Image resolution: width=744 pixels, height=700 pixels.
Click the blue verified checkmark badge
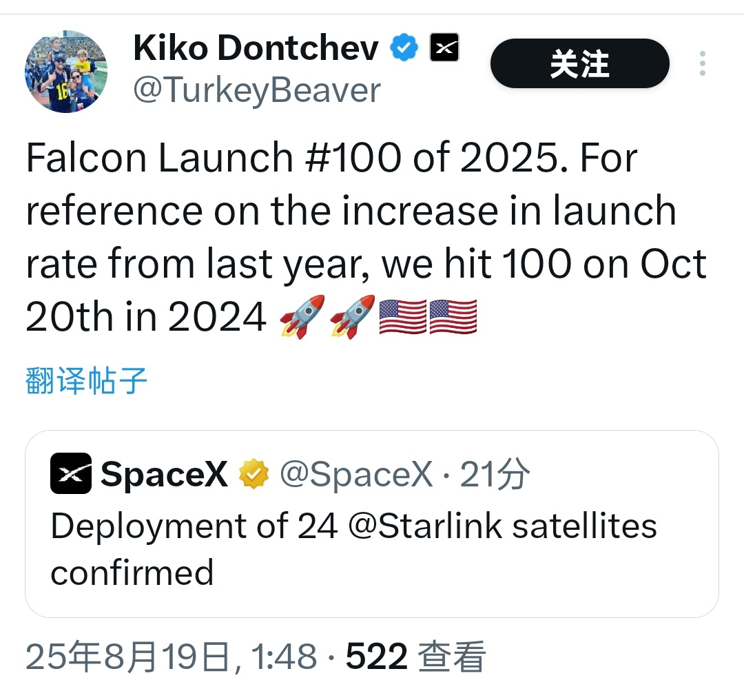(404, 48)
